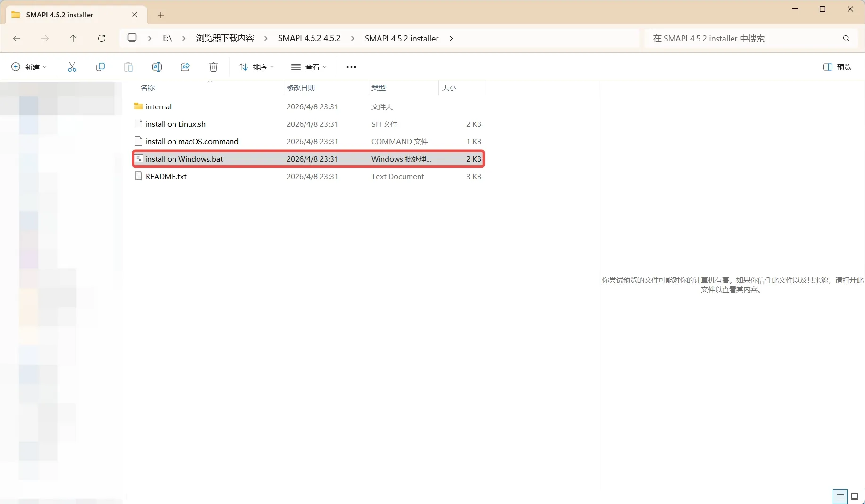Screen dimensions: 865x504
Task: Click the forward navigation arrow
Action: coord(45,38)
